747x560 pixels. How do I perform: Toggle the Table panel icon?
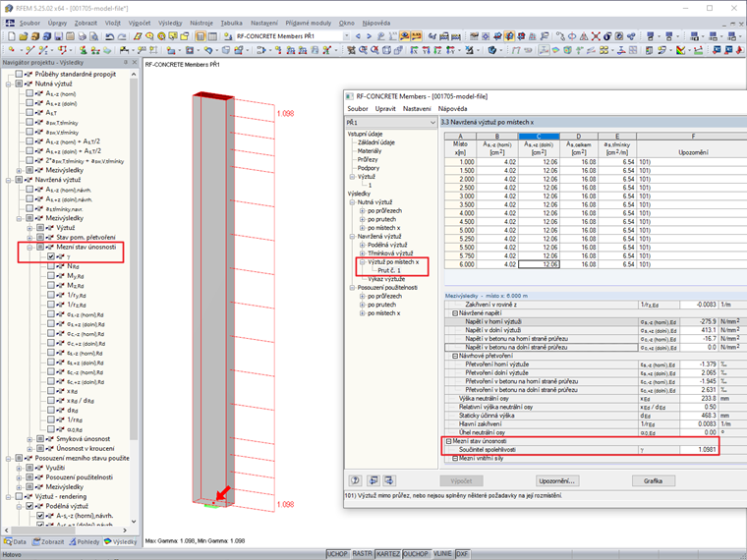click(212, 36)
